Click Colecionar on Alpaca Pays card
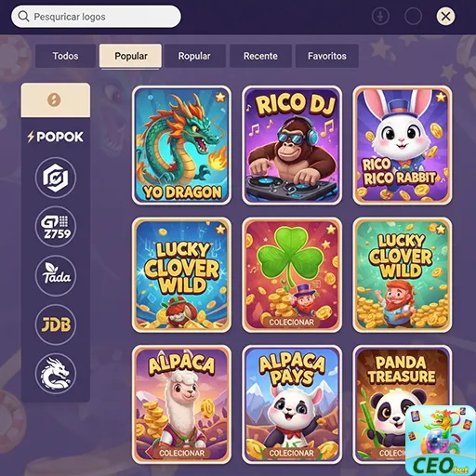This screenshot has width=476, height=476. [291, 453]
